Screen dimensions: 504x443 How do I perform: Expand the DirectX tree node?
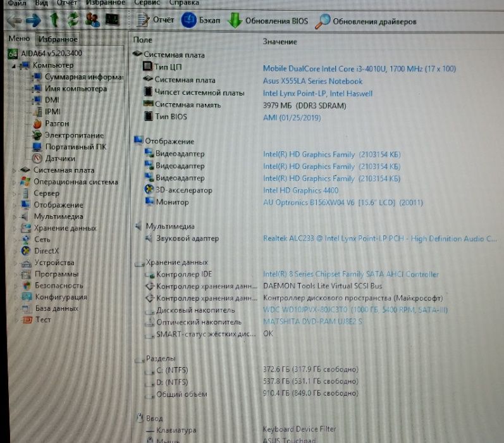15,251
